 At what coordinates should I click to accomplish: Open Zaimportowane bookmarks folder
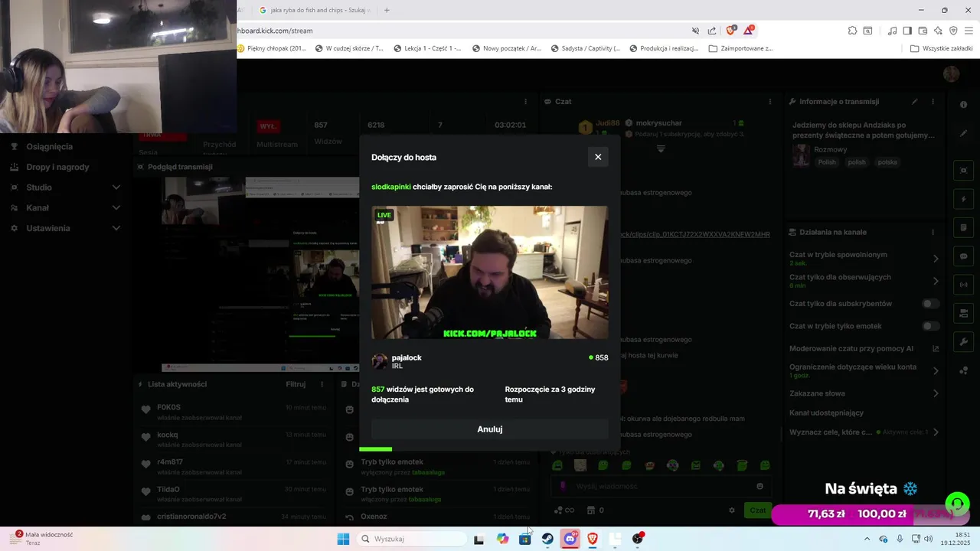point(741,48)
